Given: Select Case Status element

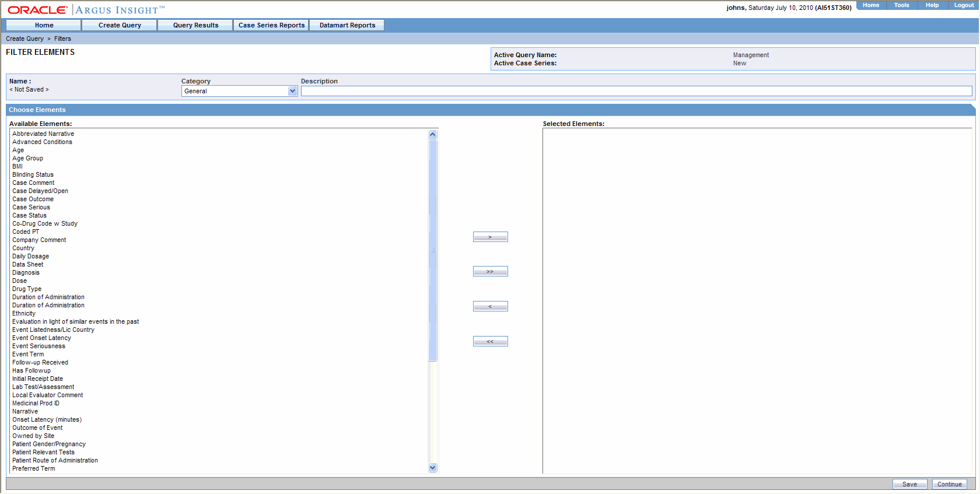Looking at the screenshot, I should point(29,215).
